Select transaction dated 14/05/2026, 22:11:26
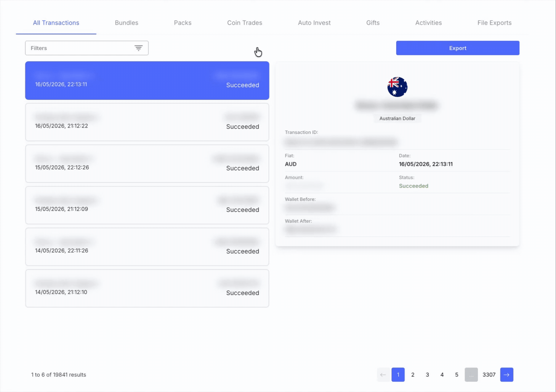The image size is (556, 392). (x=147, y=247)
